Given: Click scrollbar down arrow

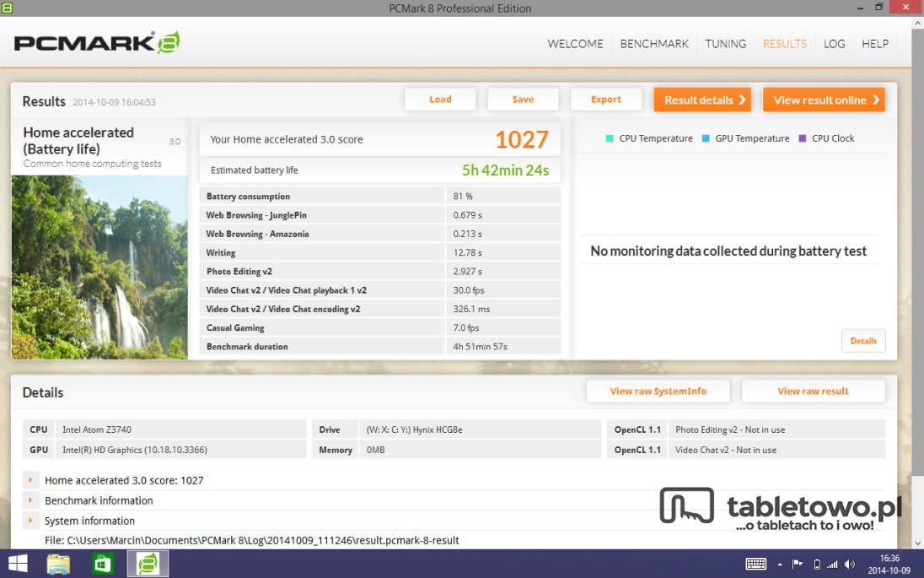Looking at the screenshot, I should (917, 543).
